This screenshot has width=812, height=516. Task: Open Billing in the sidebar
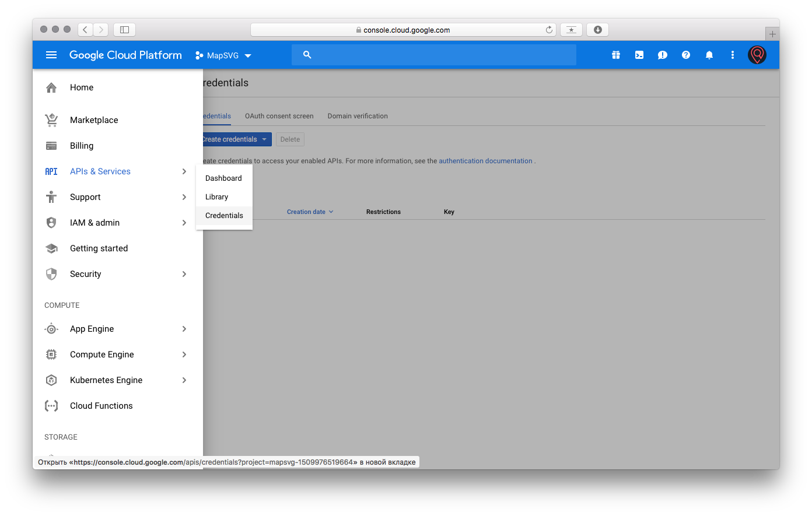tap(118, 146)
